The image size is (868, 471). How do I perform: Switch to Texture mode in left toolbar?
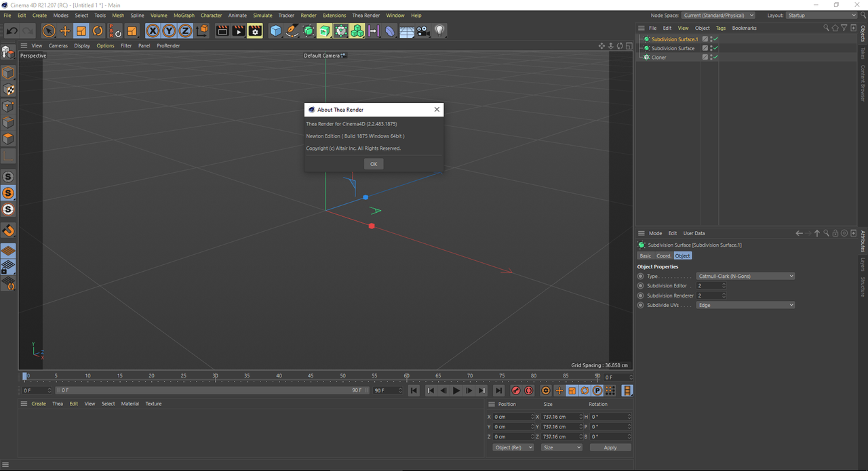point(7,89)
